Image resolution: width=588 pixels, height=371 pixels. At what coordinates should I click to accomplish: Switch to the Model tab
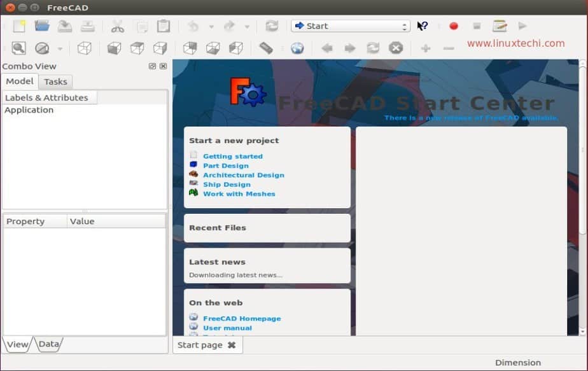(20, 81)
